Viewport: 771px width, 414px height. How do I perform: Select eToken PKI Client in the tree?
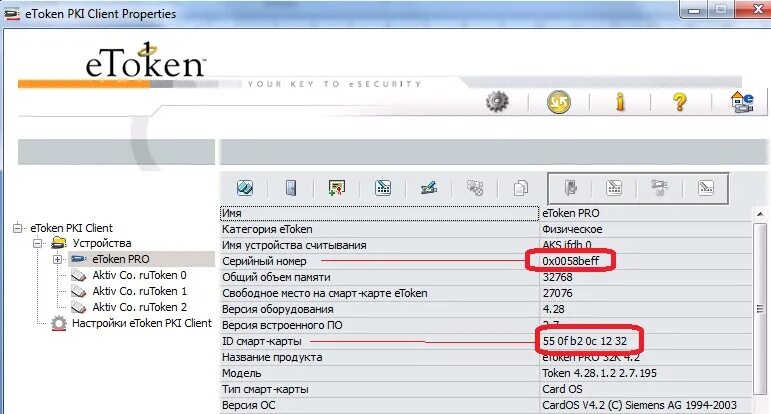tap(71, 228)
